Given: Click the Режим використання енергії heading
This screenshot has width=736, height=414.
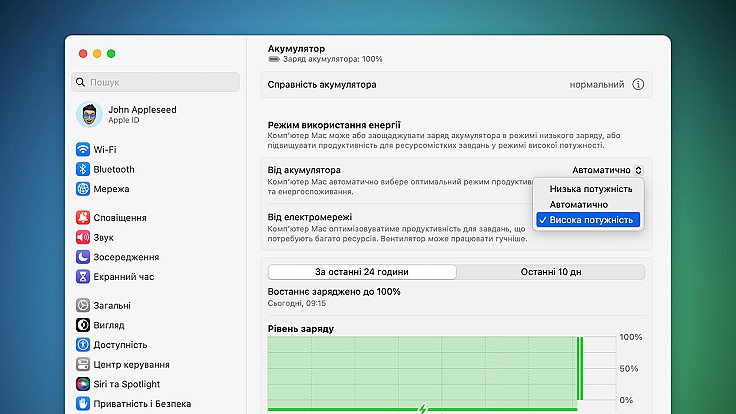Looking at the screenshot, I should [334, 125].
